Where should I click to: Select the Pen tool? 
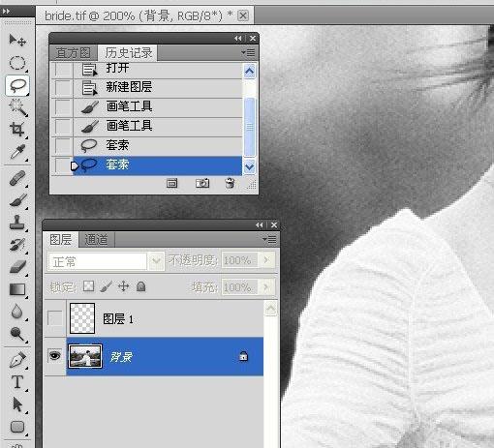click(17, 360)
